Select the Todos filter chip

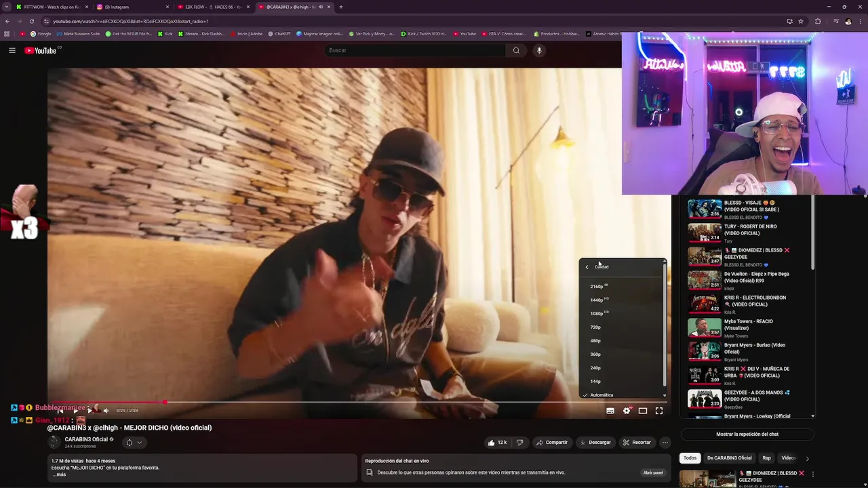tap(690, 458)
